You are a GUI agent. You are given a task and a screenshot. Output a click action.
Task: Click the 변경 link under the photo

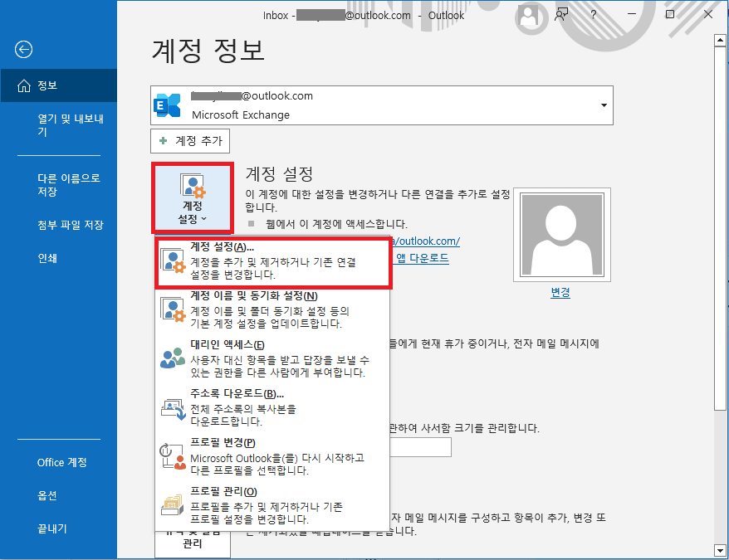tap(560, 292)
